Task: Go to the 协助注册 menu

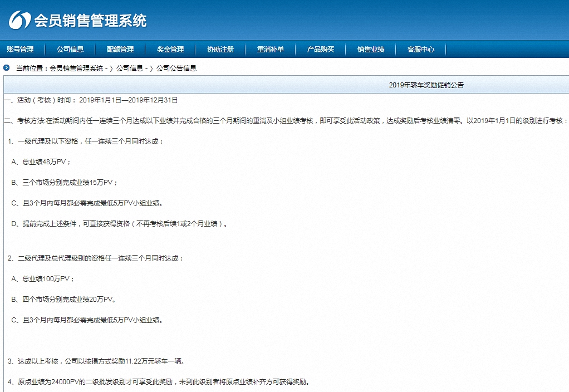Action: click(x=220, y=50)
